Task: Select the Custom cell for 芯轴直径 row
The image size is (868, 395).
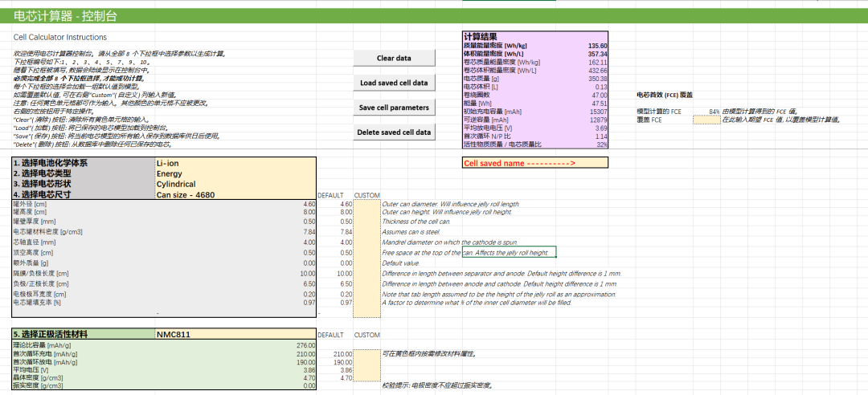Action: pyautogui.click(x=367, y=242)
